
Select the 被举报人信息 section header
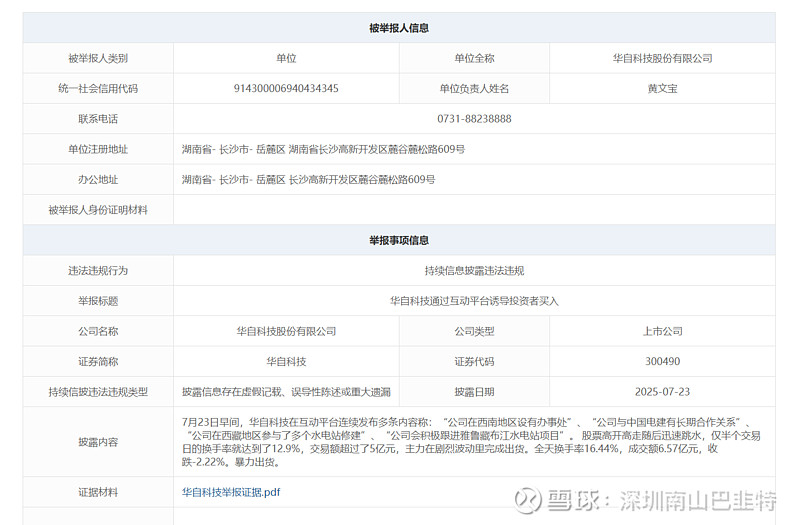point(399,28)
